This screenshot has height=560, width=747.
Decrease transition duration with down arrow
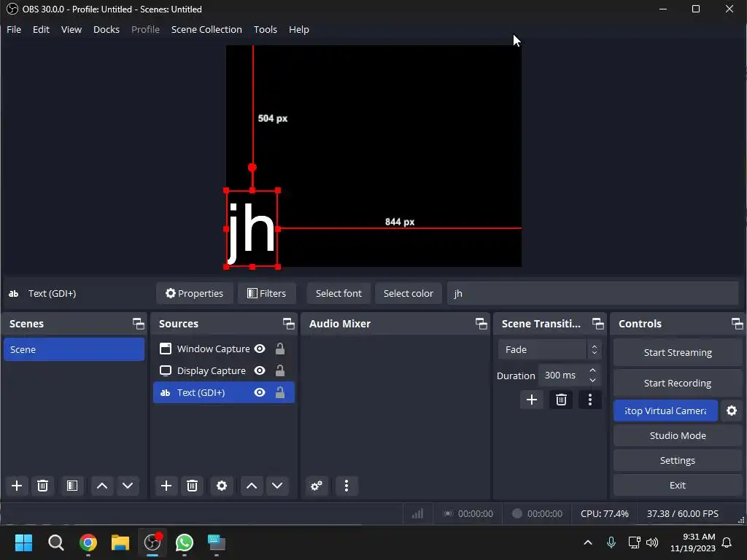click(592, 380)
